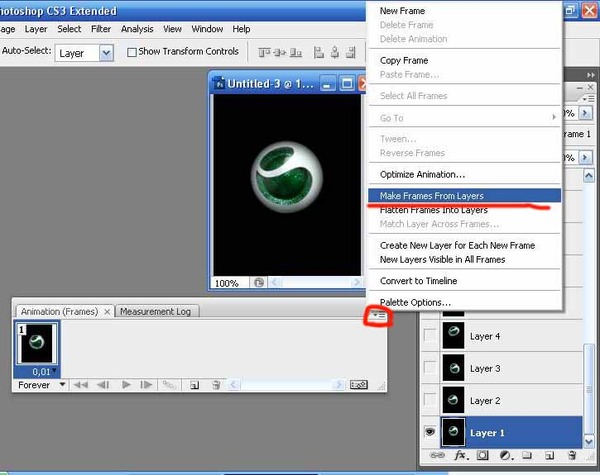
Task: Align bottom edges of layers
Action: click(x=295, y=52)
